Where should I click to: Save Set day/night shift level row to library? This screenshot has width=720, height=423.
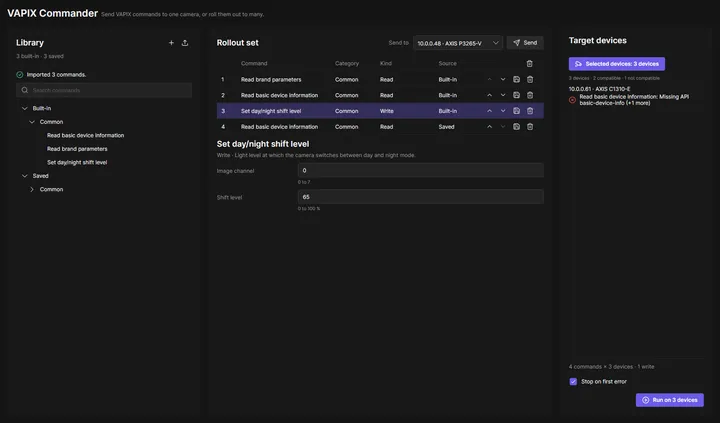516,111
